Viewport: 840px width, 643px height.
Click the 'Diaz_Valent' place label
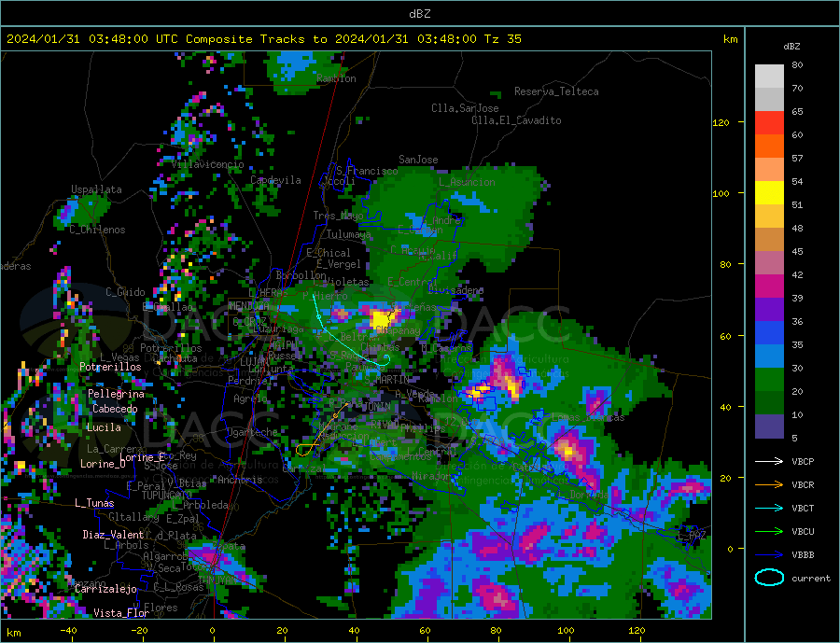[113, 535]
